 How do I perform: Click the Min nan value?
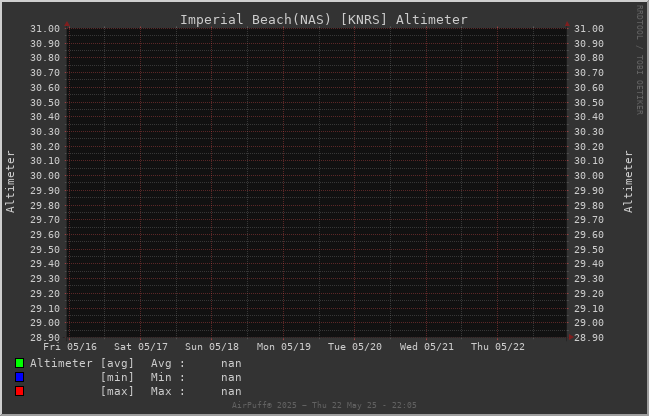point(231,378)
